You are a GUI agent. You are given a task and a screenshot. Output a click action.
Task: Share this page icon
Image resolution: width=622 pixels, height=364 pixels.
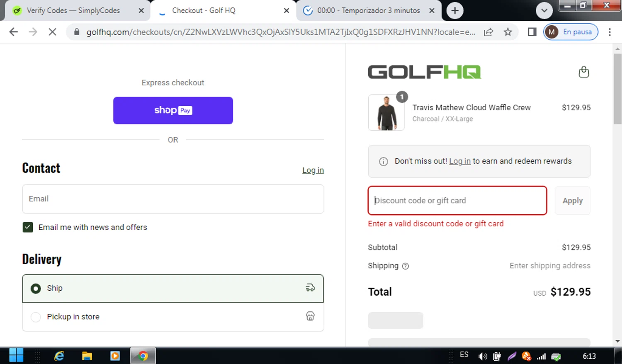click(x=488, y=32)
